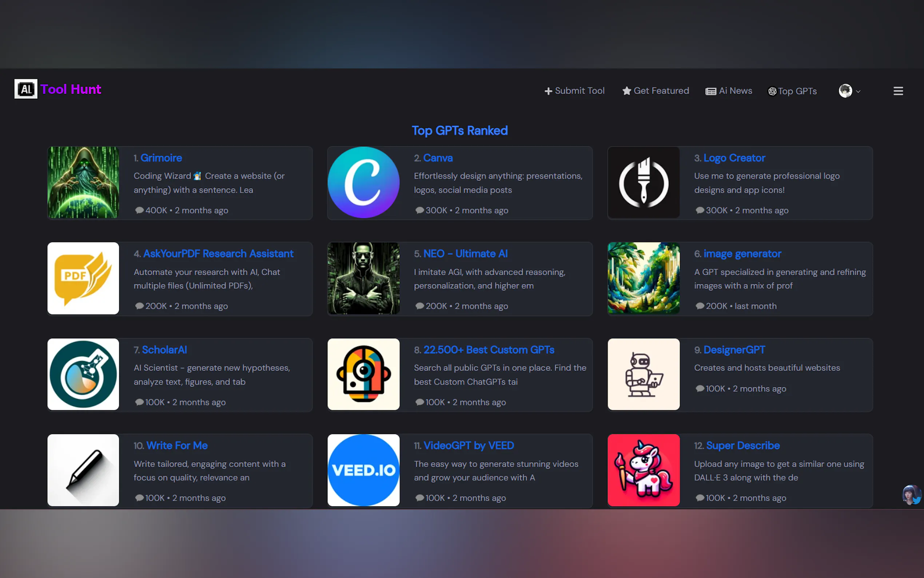924x578 pixels.
Task: Click Grimoire's chat bubble count icon
Action: pos(139,210)
